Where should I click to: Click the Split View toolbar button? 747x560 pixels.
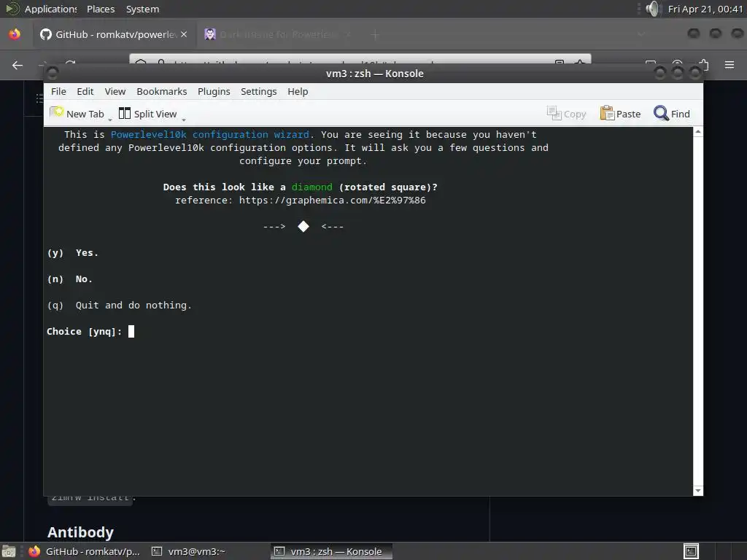tap(147, 114)
